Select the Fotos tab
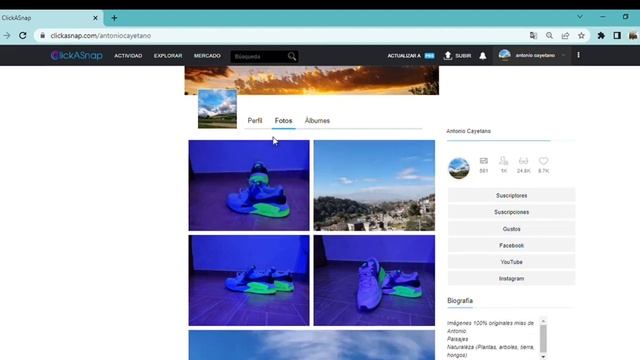The image size is (640, 360). pyautogui.click(x=283, y=120)
